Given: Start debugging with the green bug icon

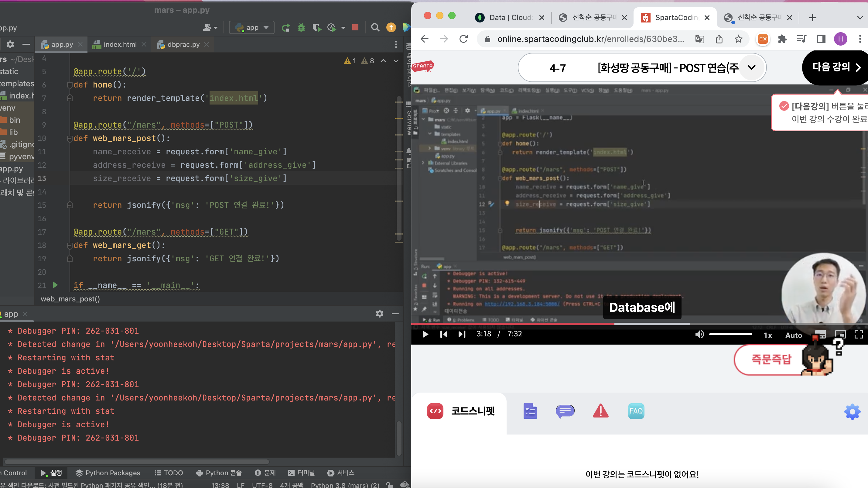Looking at the screenshot, I should click(301, 28).
